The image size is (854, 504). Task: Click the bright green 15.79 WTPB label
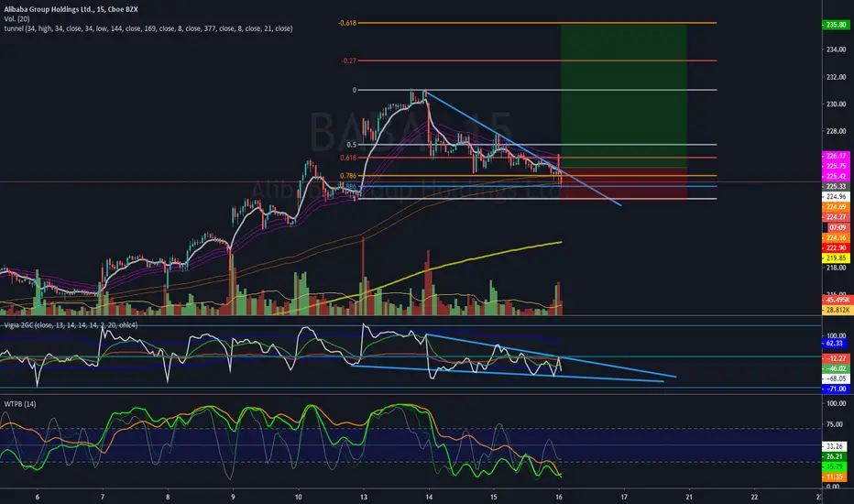(x=835, y=467)
